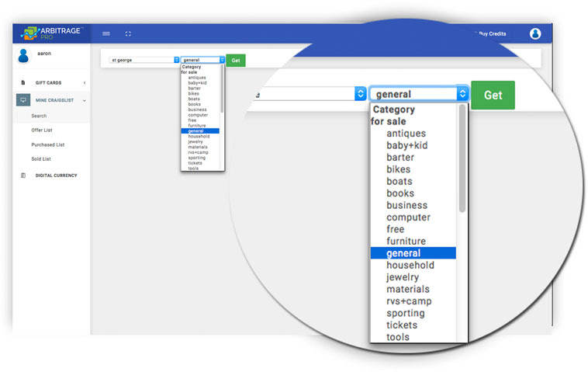The image size is (588, 372).
Task: Select tickets in the magnified category list
Action: click(x=402, y=325)
